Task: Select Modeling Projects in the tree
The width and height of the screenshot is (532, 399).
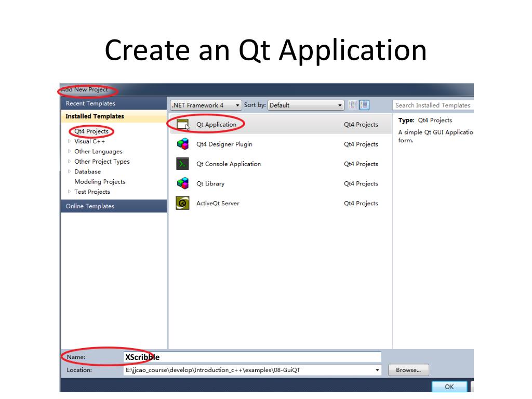Action: click(100, 181)
